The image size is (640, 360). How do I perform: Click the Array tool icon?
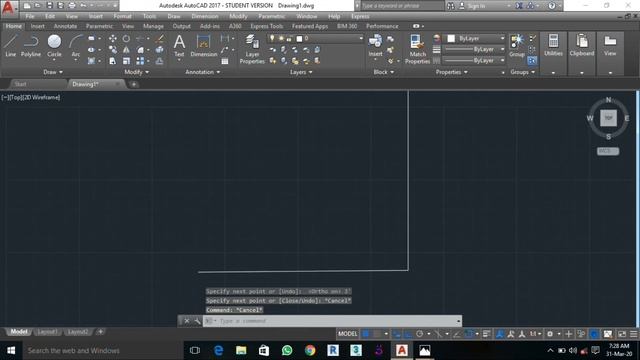(x=140, y=61)
